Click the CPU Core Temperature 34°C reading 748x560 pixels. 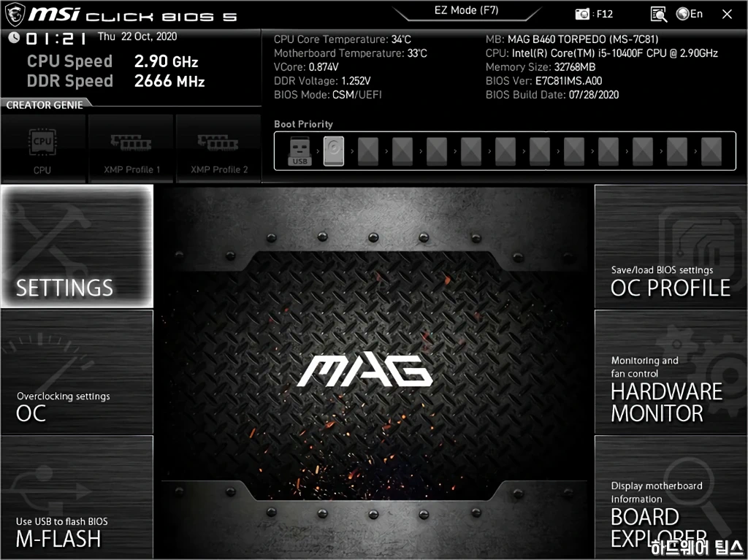click(342, 39)
